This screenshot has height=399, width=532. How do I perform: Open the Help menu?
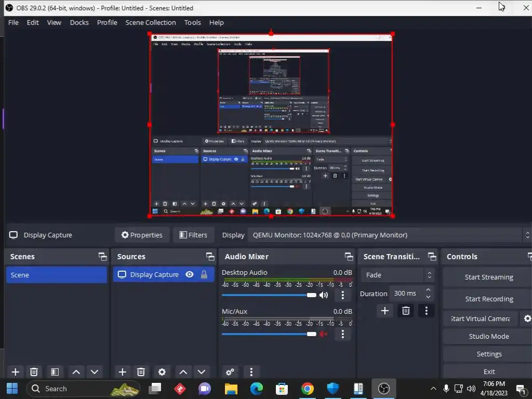(216, 22)
